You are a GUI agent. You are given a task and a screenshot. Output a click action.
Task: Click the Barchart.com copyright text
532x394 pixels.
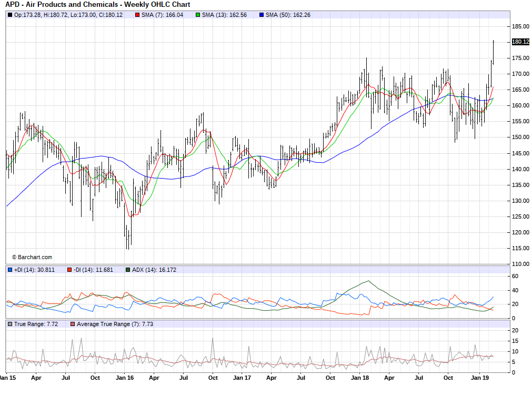(32, 258)
